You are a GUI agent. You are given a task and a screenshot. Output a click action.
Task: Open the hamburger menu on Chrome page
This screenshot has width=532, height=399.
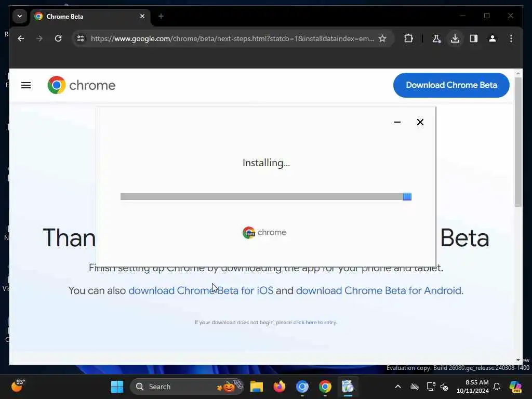click(x=26, y=85)
